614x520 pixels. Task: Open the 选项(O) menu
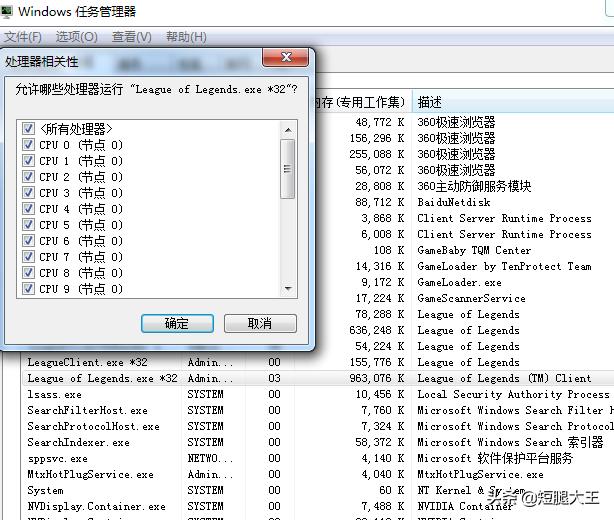(76, 37)
